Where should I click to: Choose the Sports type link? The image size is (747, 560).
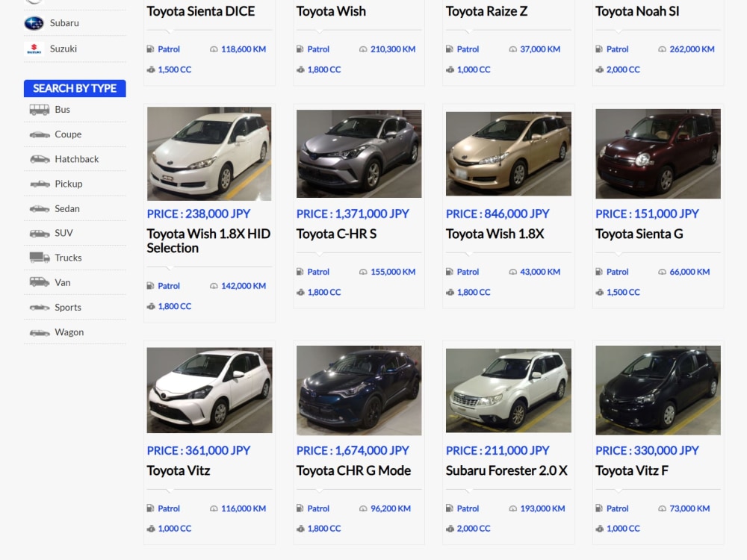tap(68, 307)
